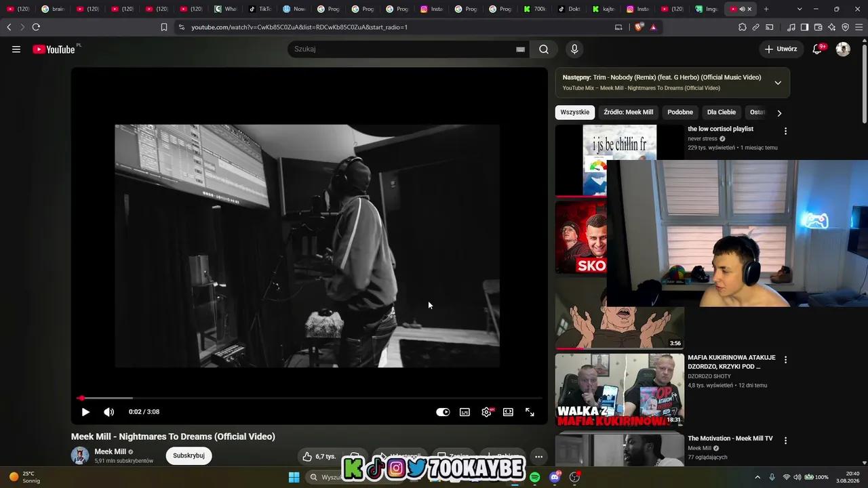The image size is (868, 488).
Task: Enter fullscreen mode
Action: [530, 412]
